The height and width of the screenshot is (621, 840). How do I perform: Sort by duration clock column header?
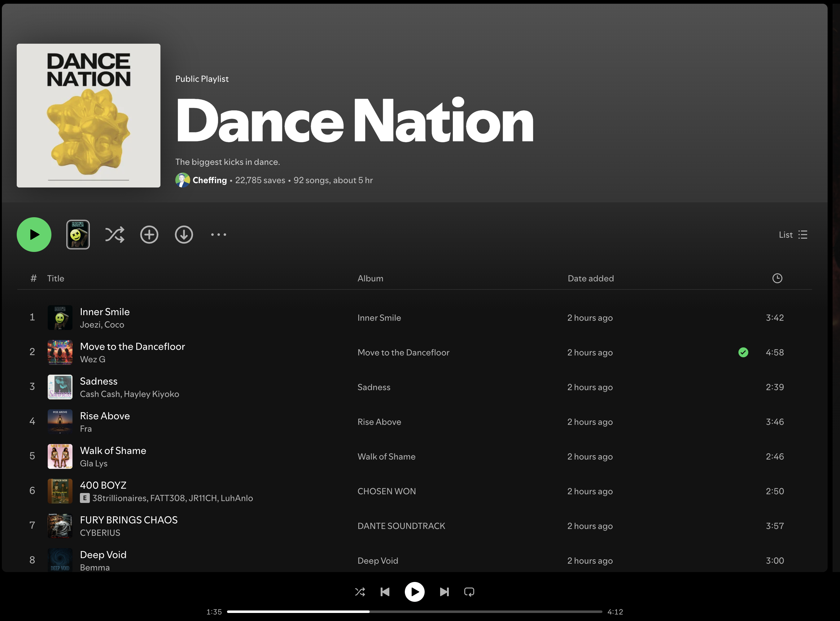tap(777, 278)
